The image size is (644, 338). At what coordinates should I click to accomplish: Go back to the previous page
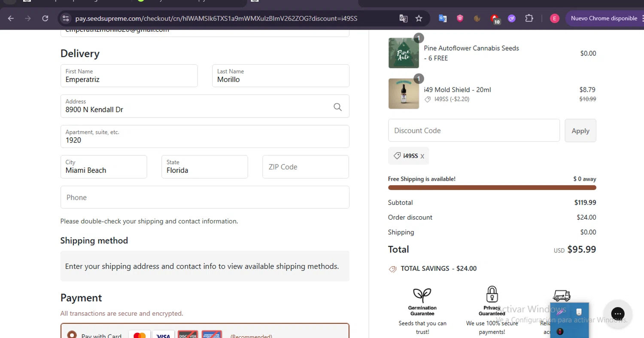point(11,18)
